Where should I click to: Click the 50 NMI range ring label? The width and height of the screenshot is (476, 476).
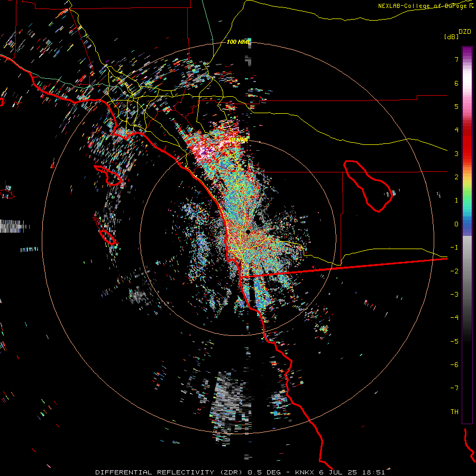click(x=237, y=140)
